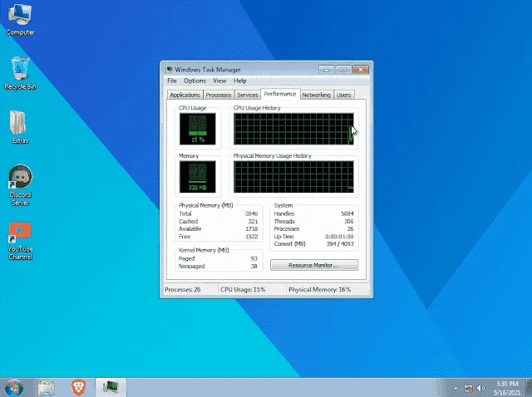Click status bar Processes: 26 entry

pyautogui.click(x=183, y=290)
